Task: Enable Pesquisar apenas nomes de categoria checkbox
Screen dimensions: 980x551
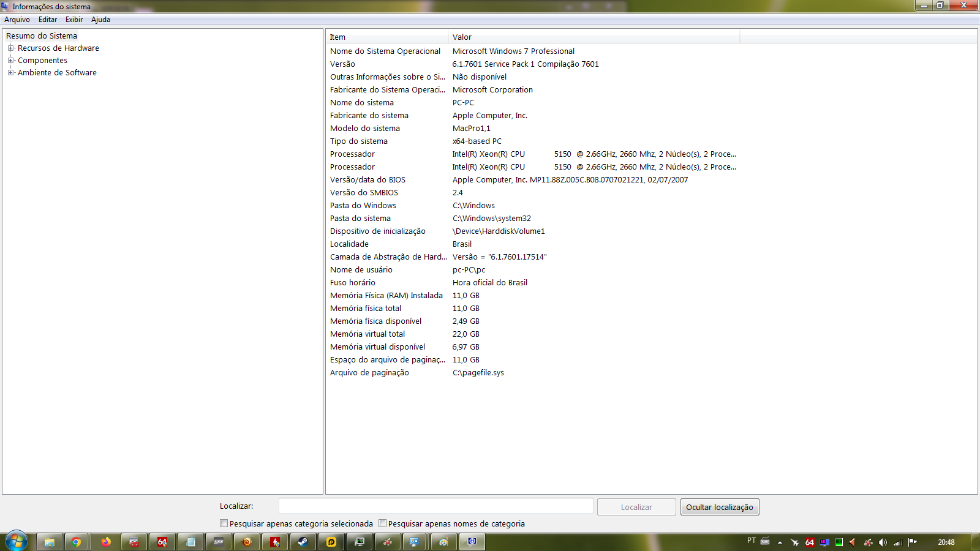Action: click(x=383, y=523)
